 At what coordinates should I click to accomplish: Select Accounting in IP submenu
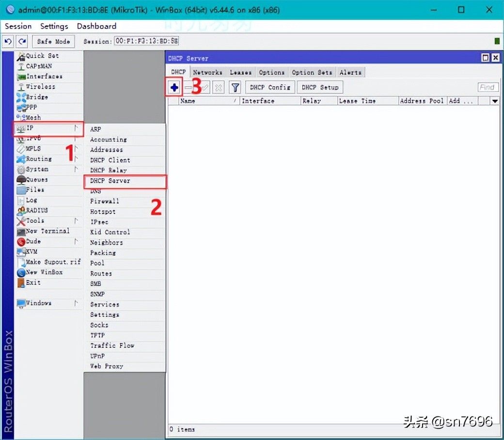[125, 140]
